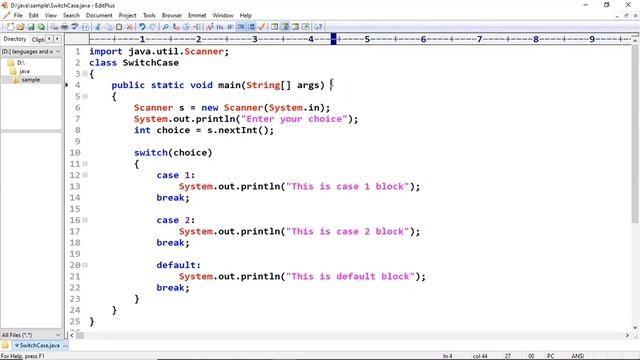Image resolution: width=640 pixels, height=360 pixels.
Task: Toggle the highlighted Directory window toolbar button
Action: [x=285, y=27]
